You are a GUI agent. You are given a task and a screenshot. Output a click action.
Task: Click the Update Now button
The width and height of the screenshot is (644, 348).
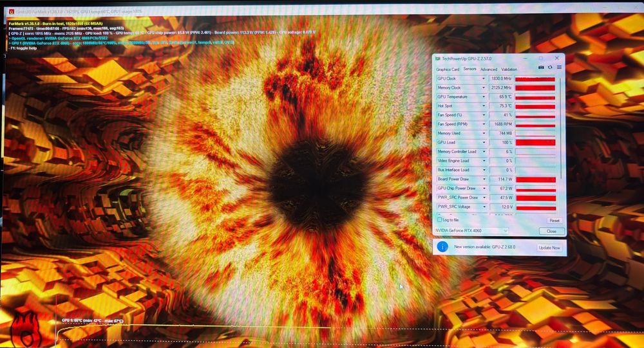(x=549, y=248)
